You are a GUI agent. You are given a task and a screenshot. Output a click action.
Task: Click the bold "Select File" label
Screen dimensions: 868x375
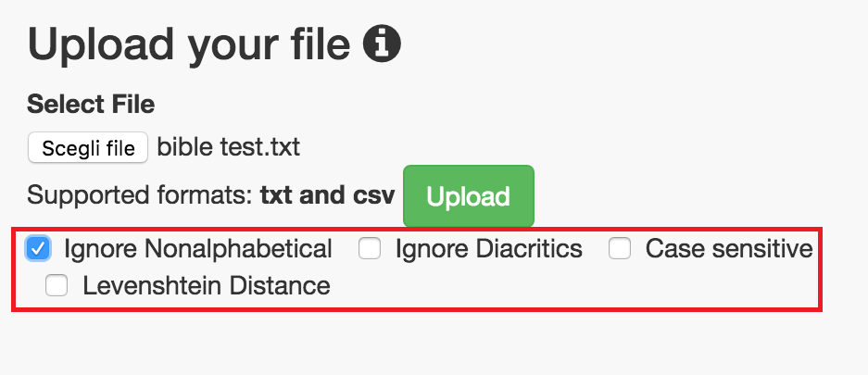coord(91,104)
